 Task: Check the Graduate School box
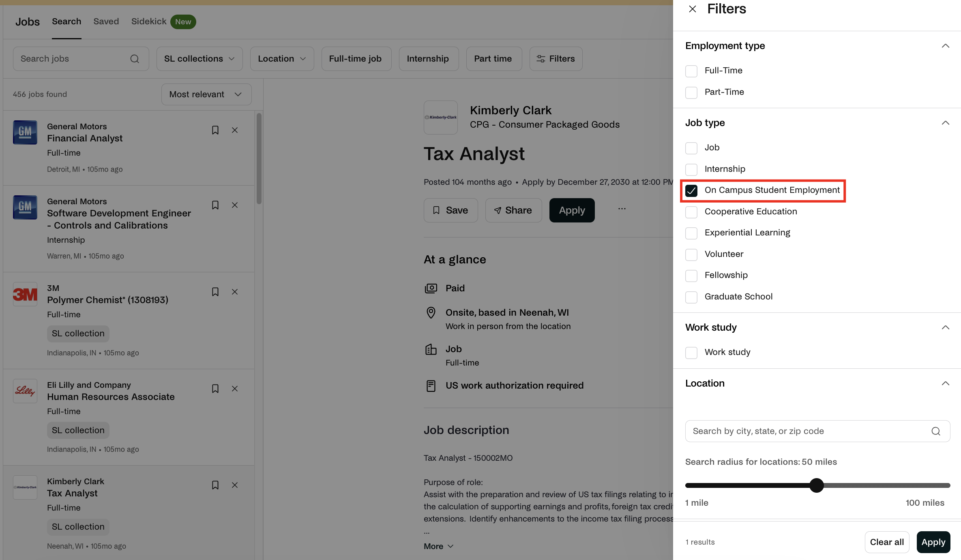[x=691, y=297]
